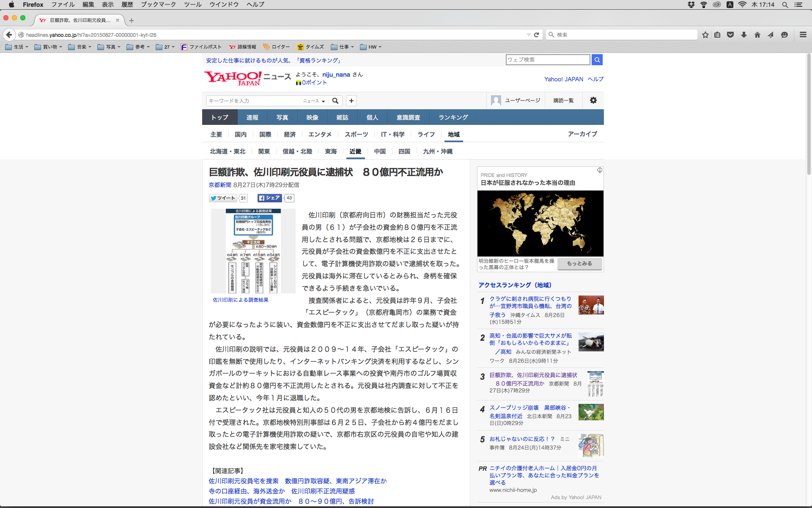Click the Firefox bookmark star icon
812x508 pixels.
[x=705, y=35]
